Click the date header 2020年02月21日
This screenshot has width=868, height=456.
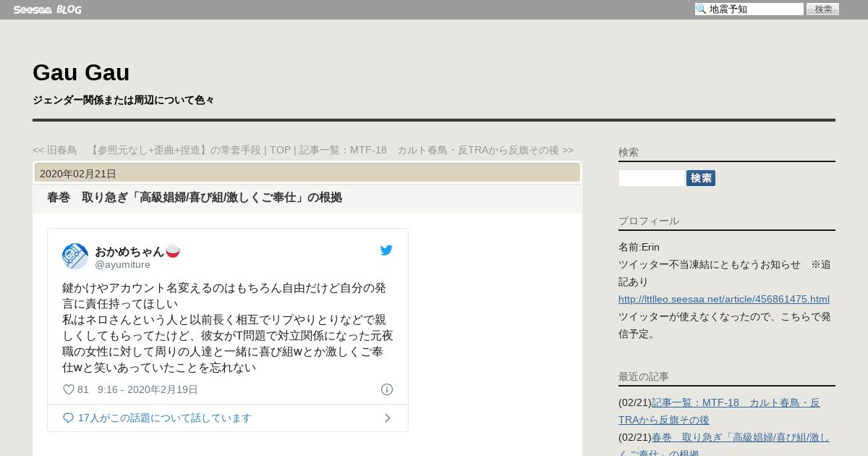(78, 174)
